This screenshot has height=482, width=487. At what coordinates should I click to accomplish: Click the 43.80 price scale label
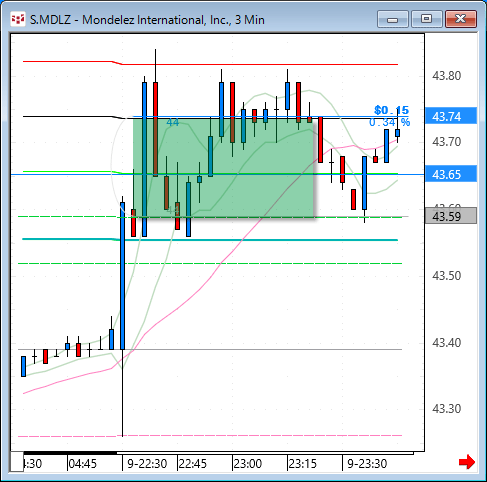(x=447, y=76)
